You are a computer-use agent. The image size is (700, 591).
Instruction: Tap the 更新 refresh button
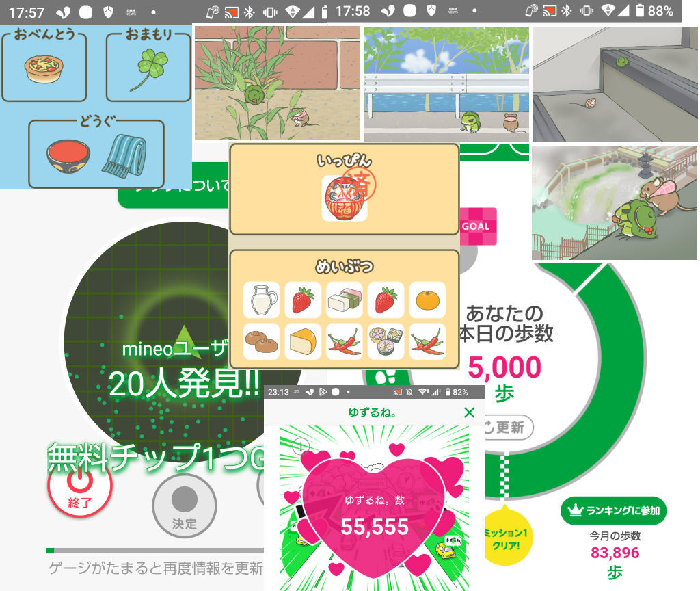(509, 428)
